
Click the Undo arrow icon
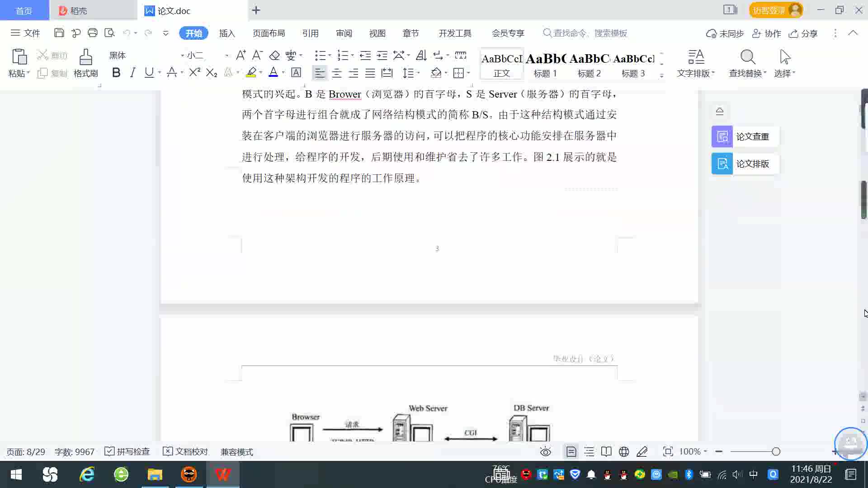pos(127,33)
